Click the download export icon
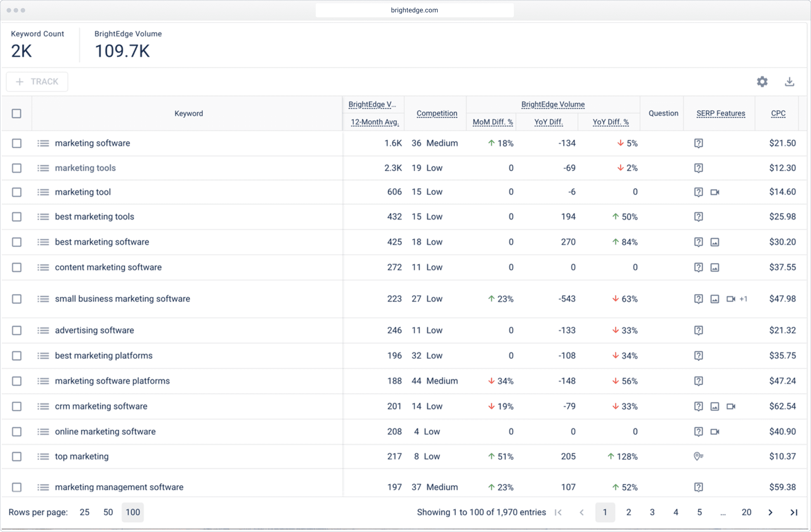Viewport: 811px width, 532px height. pos(789,82)
